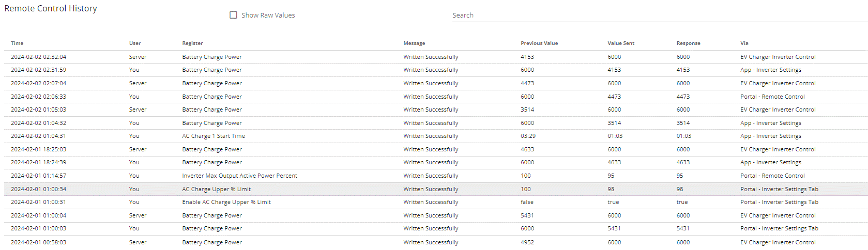Sort table by Time column header
This screenshot has width=868, height=250.
(17, 43)
